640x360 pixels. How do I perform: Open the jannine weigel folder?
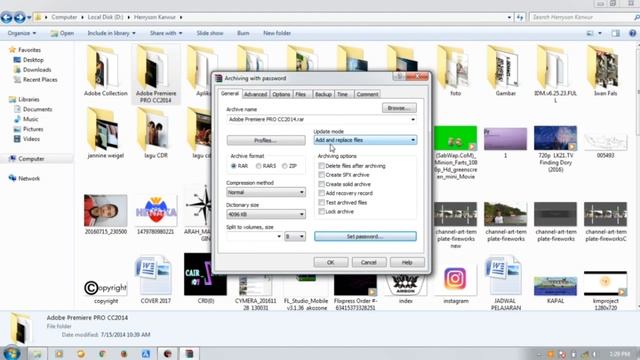[105, 133]
